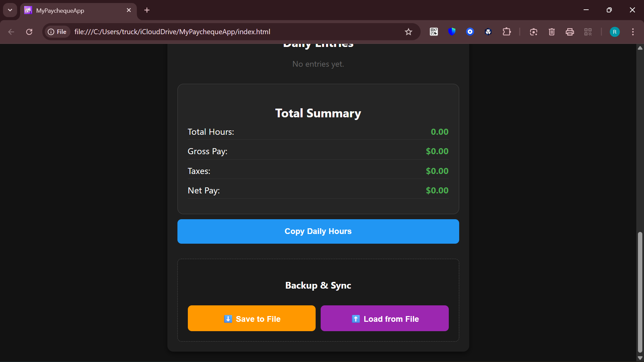Open the Extensions puzzle piece menu
This screenshot has height=362, width=644.
(506, 32)
